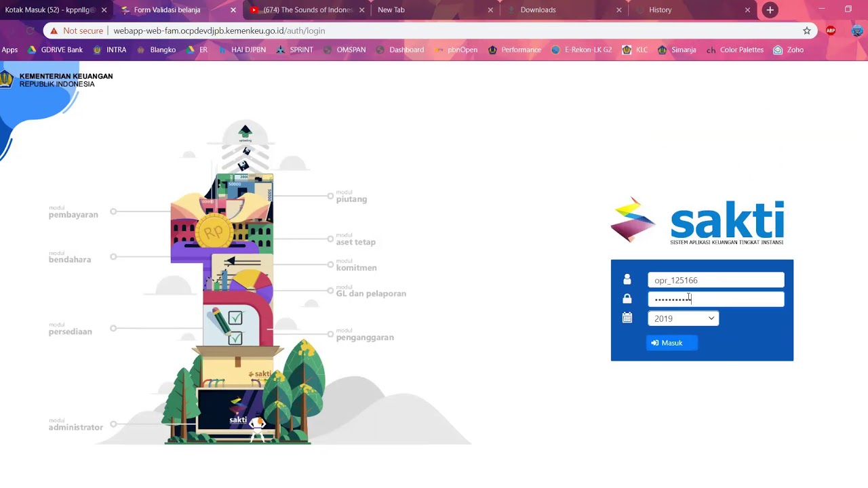Open the Dashboard bookmark

pyautogui.click(x=400, y=49)
